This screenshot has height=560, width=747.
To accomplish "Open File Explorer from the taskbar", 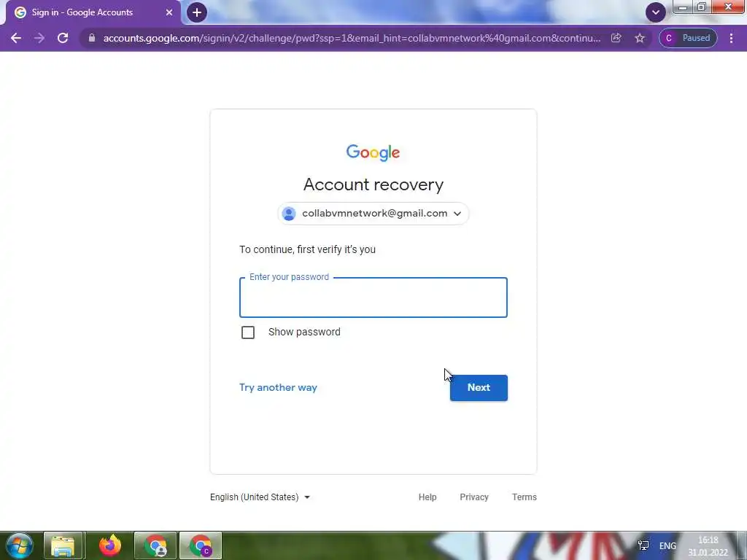I will click(x=63, y=545).
